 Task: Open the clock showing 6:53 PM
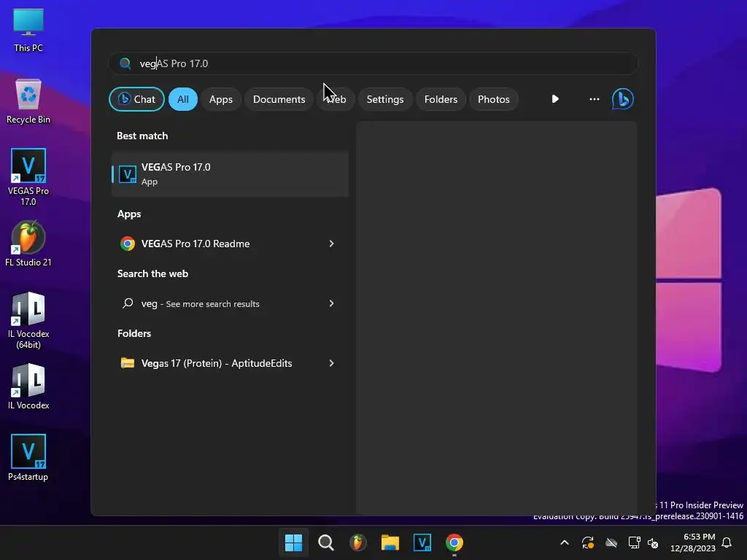693,542
